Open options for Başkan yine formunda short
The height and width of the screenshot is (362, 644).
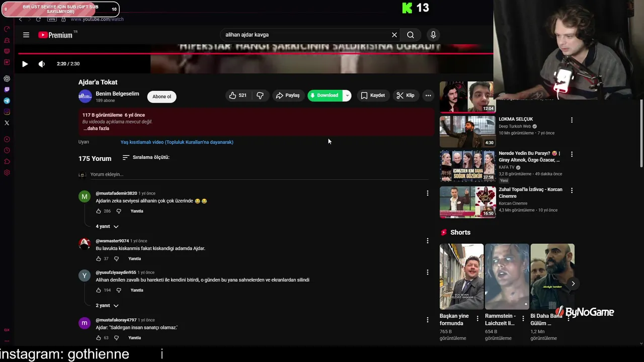click(477, 319)
